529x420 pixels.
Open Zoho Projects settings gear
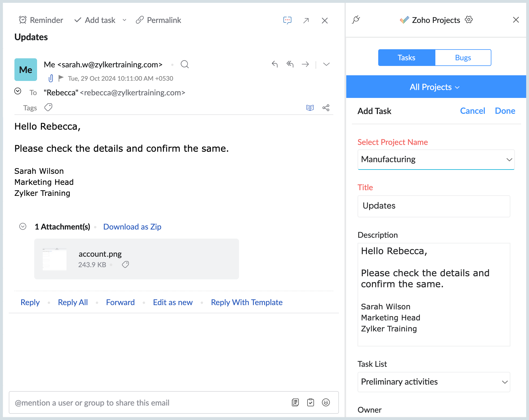click(x=469, y=20)
